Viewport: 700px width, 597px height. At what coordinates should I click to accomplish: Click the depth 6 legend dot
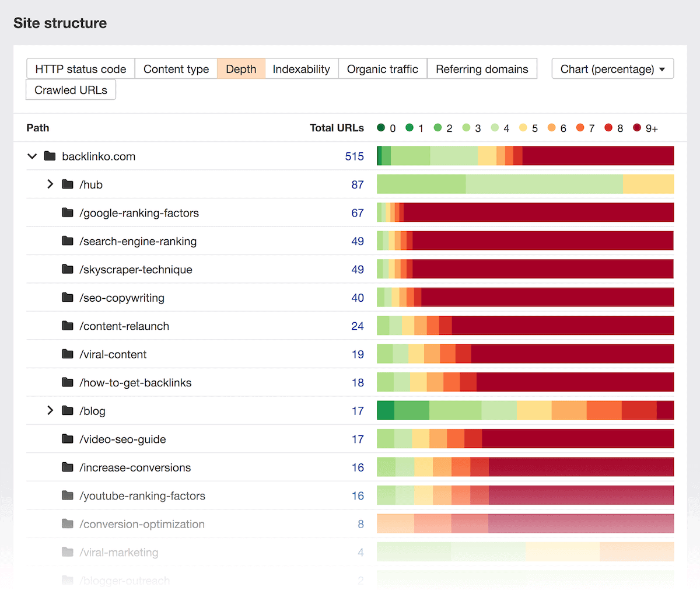[552, 127]
